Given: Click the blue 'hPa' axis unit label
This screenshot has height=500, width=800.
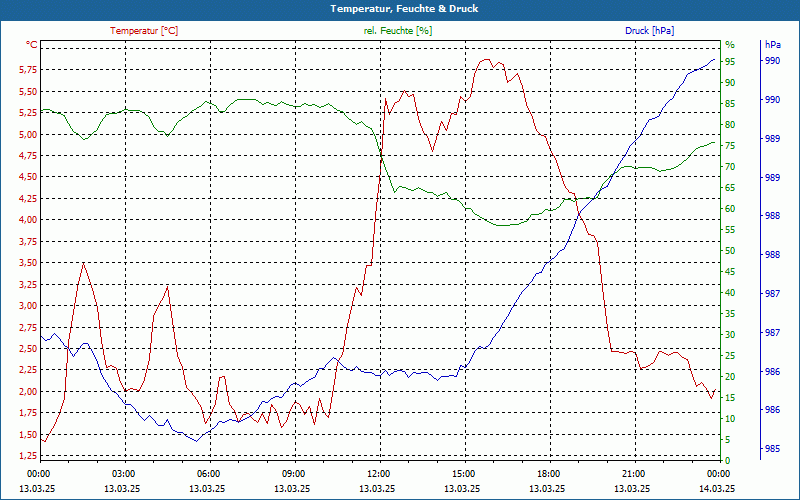Looking at the screenshot, I should (x=773, y=45).
